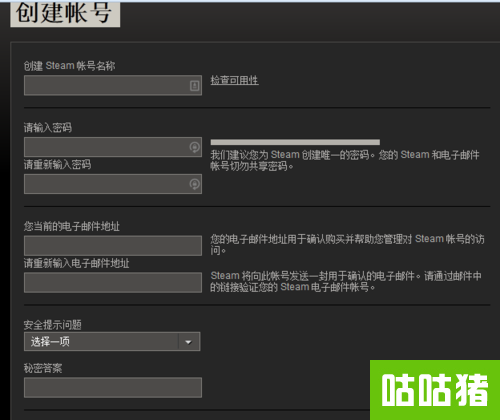Click the note 您的电子邮件地址用于确认购买
Screen dimensions: 500x420
click(347, 244)
